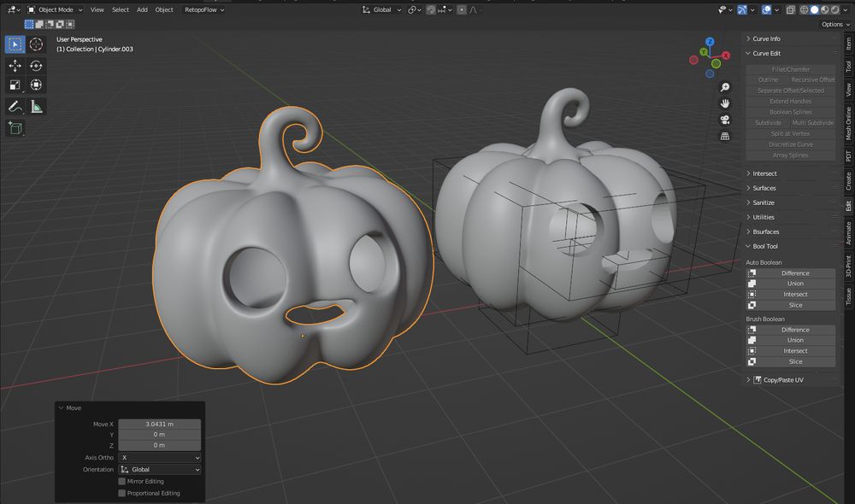Open the Add menu
The width and height of the screenshot is (855, 504).
pyautogui.click(x=142, y=9)
